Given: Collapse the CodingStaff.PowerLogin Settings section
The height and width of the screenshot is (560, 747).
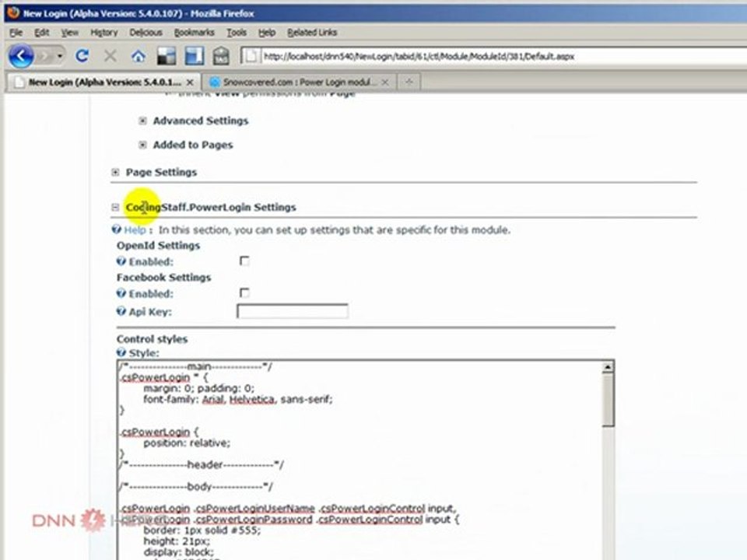Looking at the screenshot, I should pos(115,207).
